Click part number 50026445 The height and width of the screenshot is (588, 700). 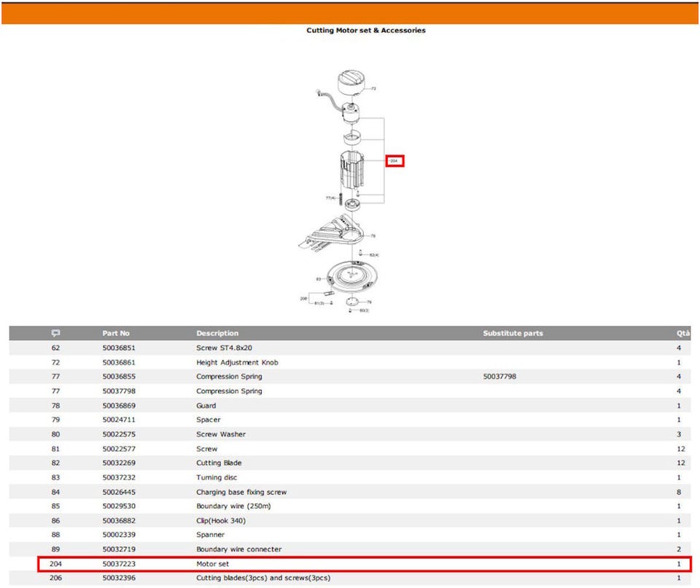coord(119,492)
